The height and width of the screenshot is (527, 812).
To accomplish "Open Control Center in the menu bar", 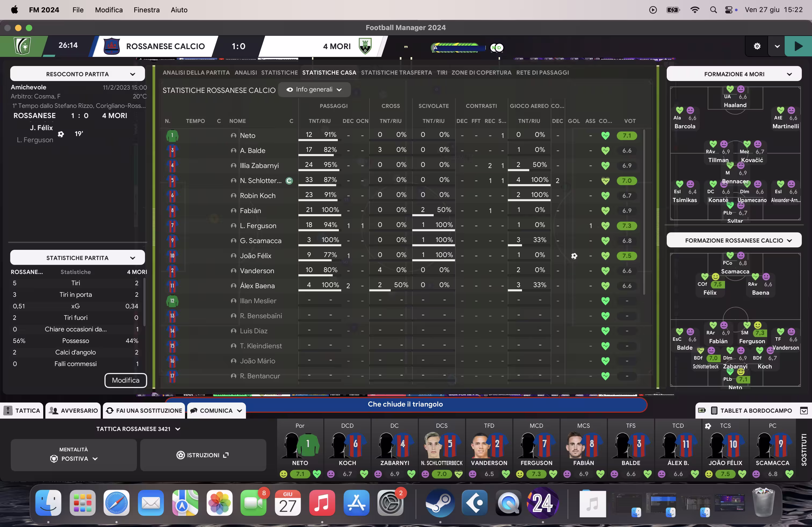I will coord(729,10).
